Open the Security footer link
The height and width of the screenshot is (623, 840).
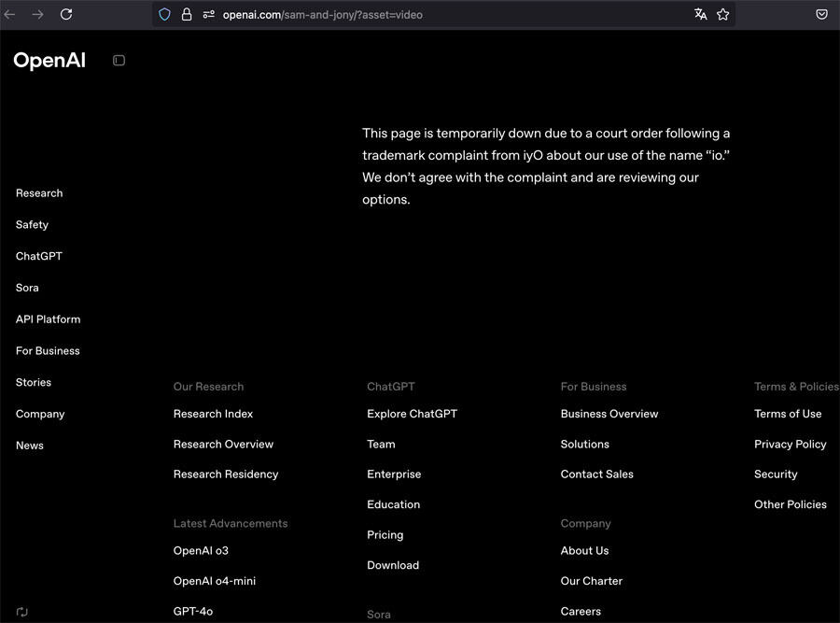point(777,474)
